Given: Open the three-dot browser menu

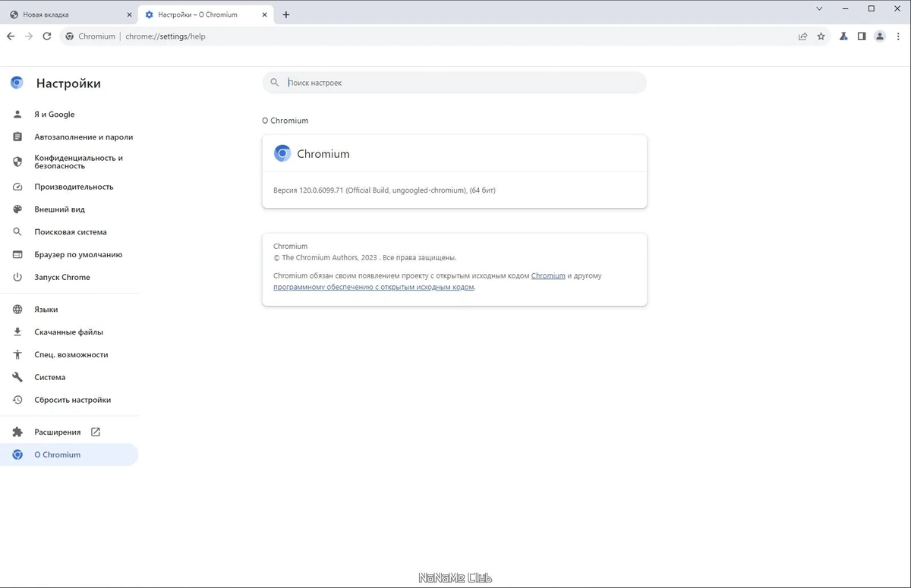Looking at the screenshot, I should (898, 36).
